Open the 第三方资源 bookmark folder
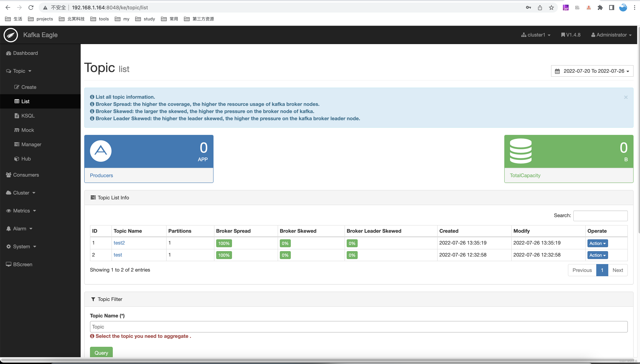This screenshot has height=364, width=640. coord(199,19)
